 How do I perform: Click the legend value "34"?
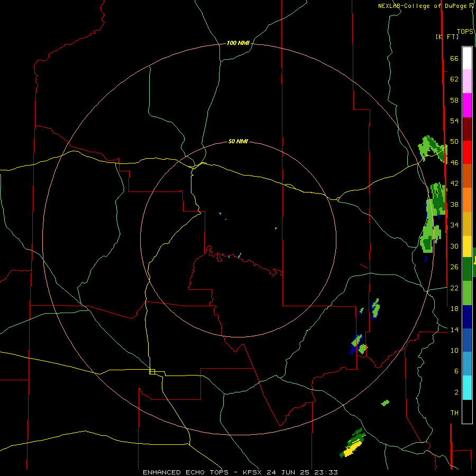pyautogui.click(x=454, y=225)
